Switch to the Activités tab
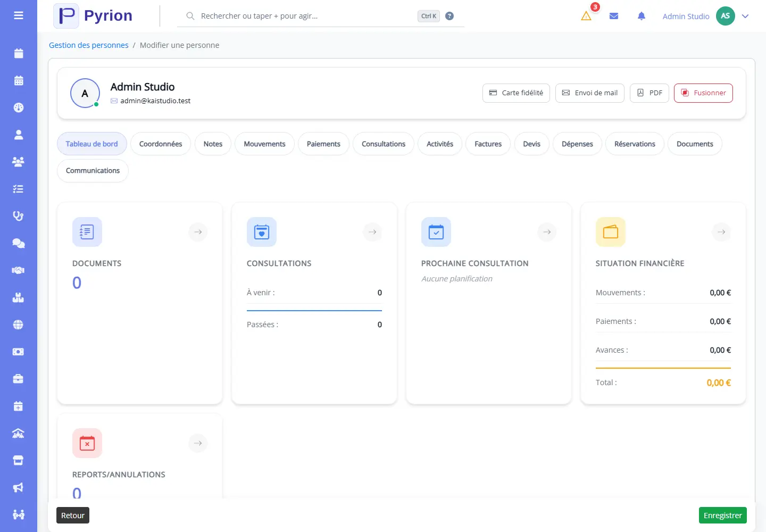Image resolution: width=766 pixels, height=532 pixels. tap(440, 144)
